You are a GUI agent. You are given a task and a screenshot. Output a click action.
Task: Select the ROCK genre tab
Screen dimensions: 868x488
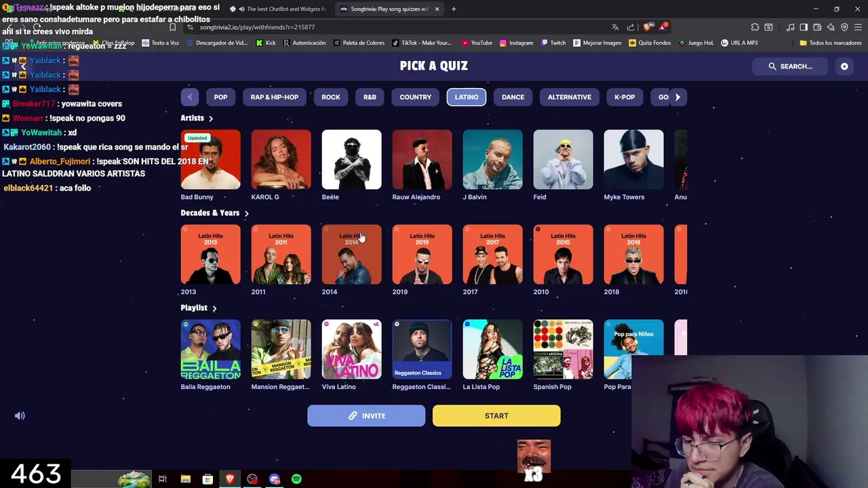[x=330, y=97]
